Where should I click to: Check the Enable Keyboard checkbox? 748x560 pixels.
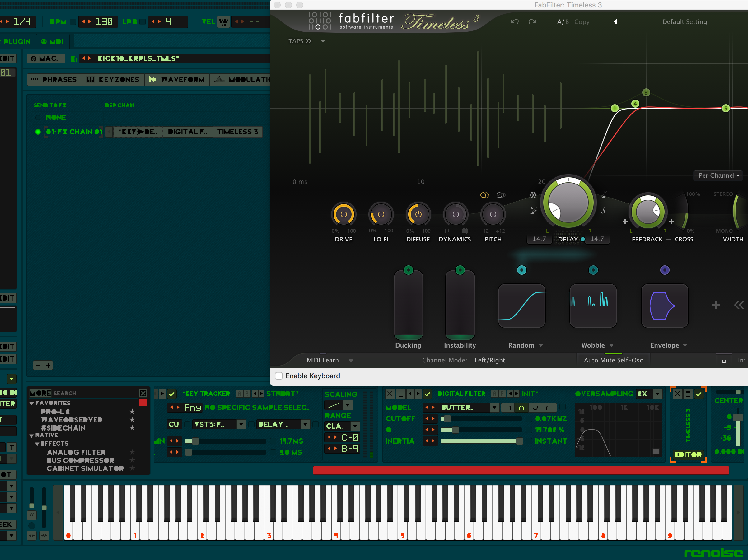click(x=279, y=376)
